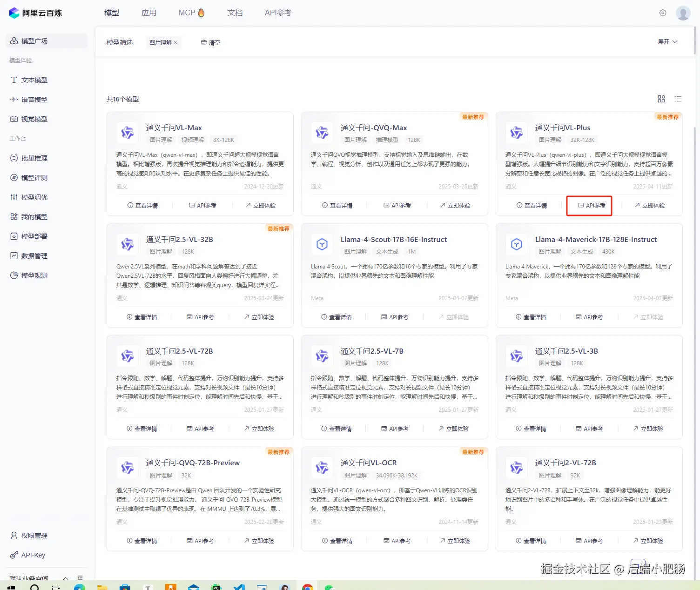Screen dimensions: 700x590
Task: Open API参考 for 通义千问VL-OCR
Action: 397,541
